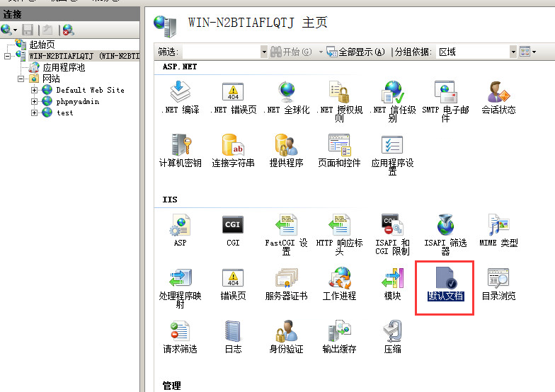This screenshot has height=392, width=555.
Task: Click the ASP.NET group header
Action: click(x=180, y=67)
